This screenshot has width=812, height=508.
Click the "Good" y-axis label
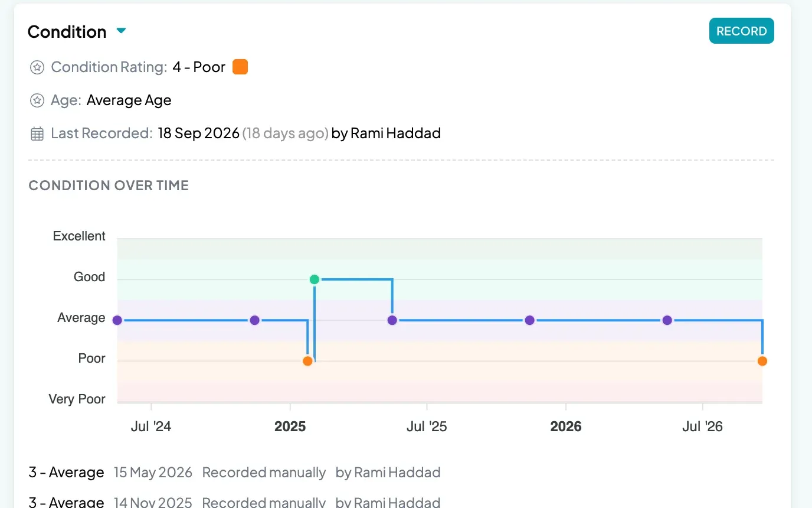coord(90,277)
